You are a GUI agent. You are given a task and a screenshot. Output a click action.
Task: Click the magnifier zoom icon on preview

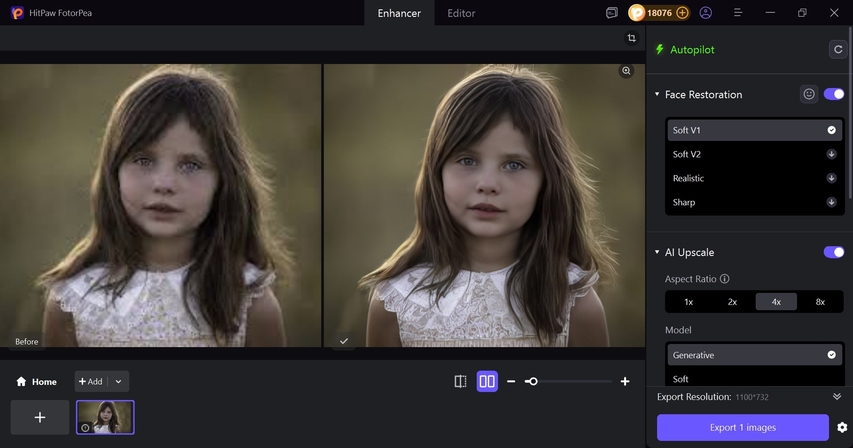pos(626,71)
